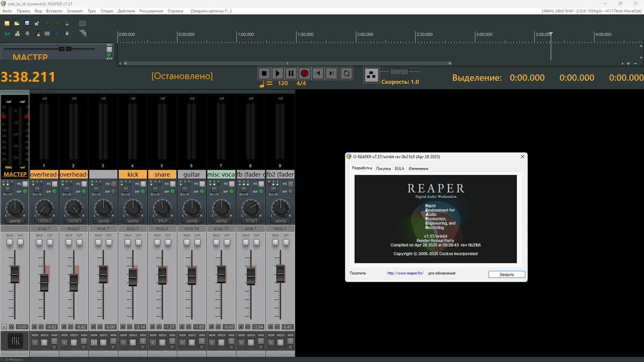Click Go to project start button

click(318, 73)
